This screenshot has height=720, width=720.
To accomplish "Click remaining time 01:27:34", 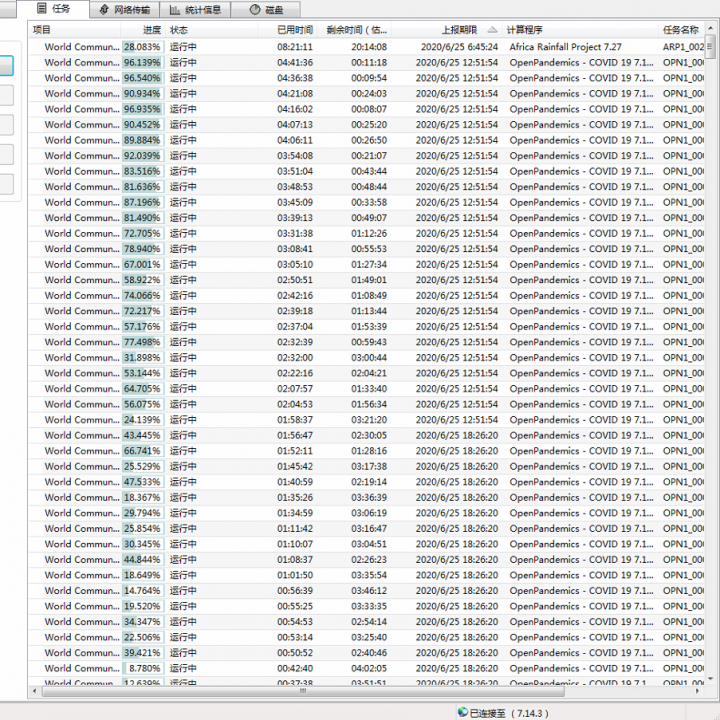I will [369, 264].
